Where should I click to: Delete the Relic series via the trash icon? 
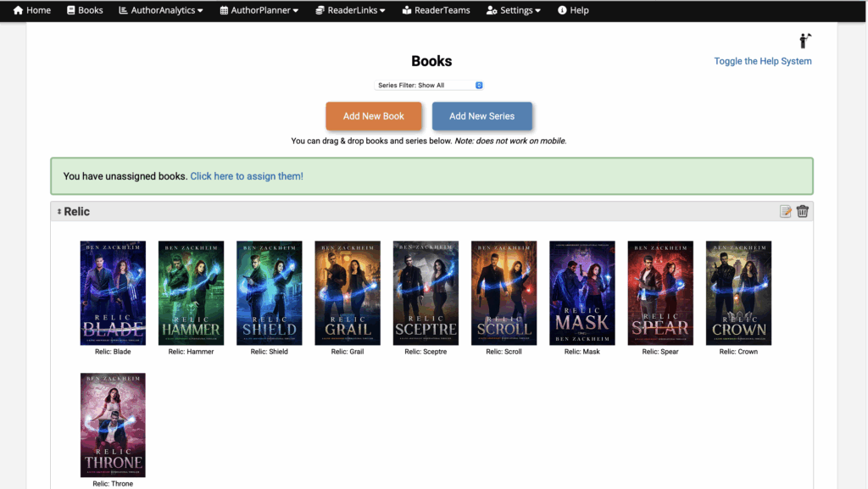coord(803,210)
